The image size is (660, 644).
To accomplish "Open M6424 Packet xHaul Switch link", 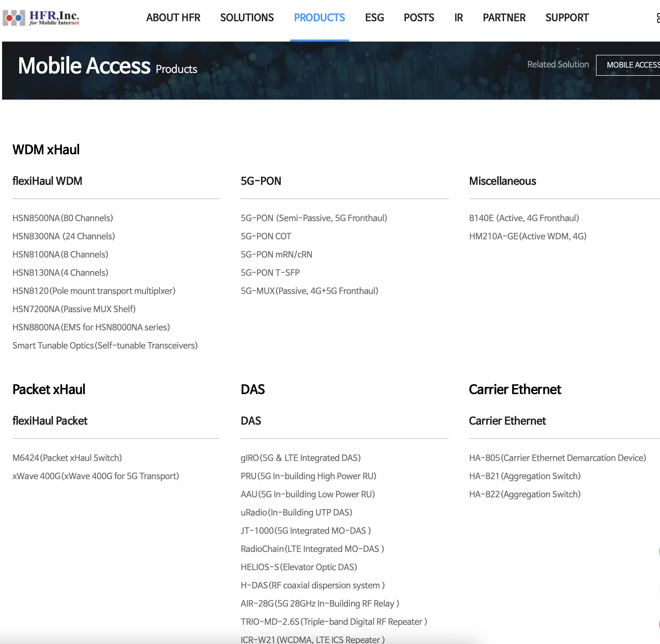I will [67, 458].
